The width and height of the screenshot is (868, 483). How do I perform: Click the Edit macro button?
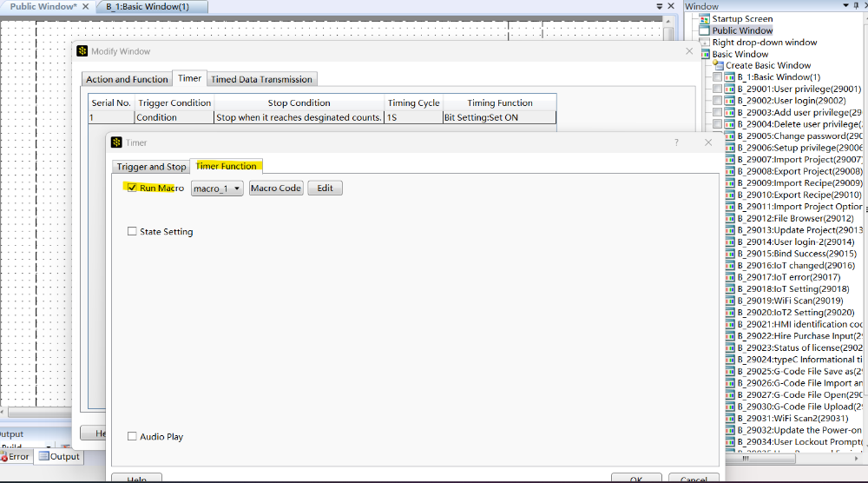click(x=325, y=189)
